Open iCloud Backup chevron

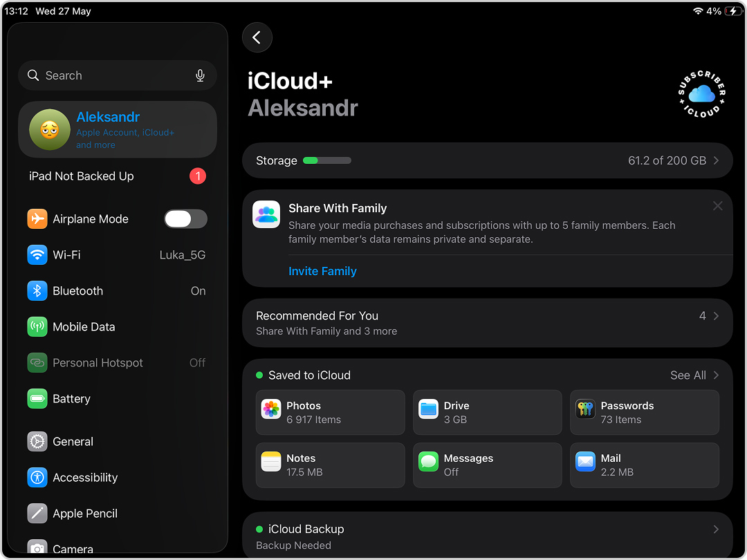tap(716, 529)
